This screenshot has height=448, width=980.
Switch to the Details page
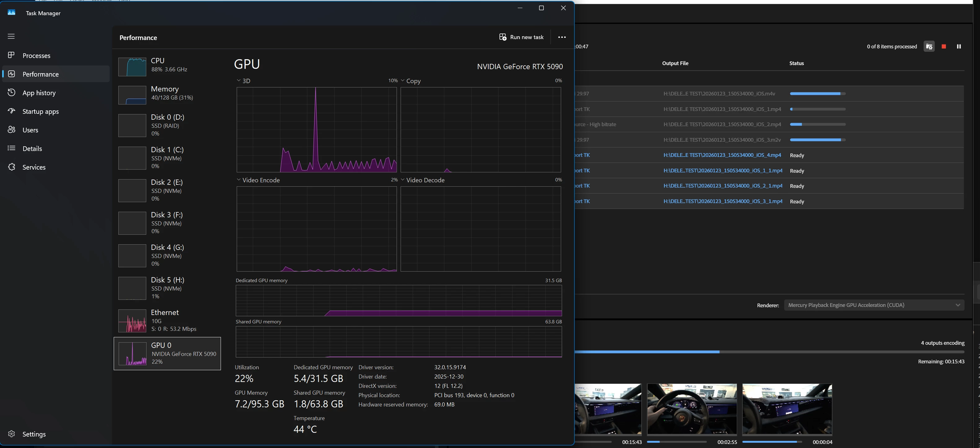click(x=32, y=149)
